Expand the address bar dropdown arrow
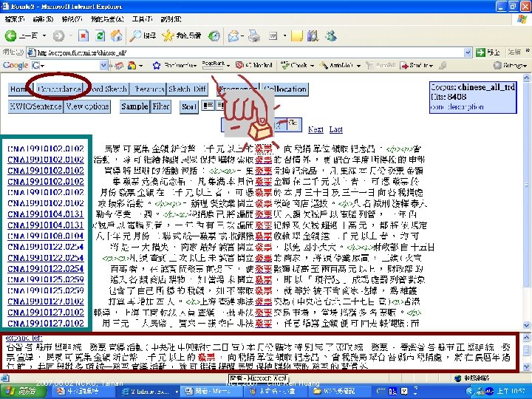 [468, 52]
